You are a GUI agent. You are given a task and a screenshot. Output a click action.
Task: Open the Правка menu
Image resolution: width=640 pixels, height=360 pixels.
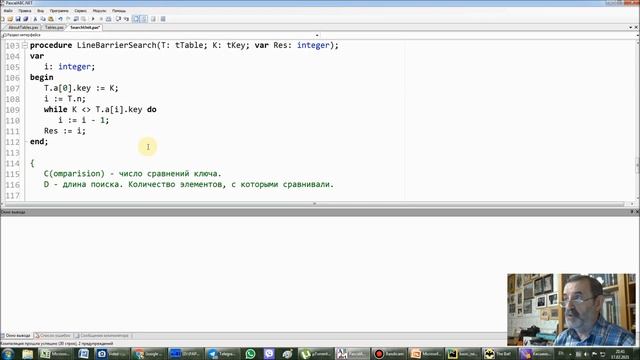click(25, 11)
